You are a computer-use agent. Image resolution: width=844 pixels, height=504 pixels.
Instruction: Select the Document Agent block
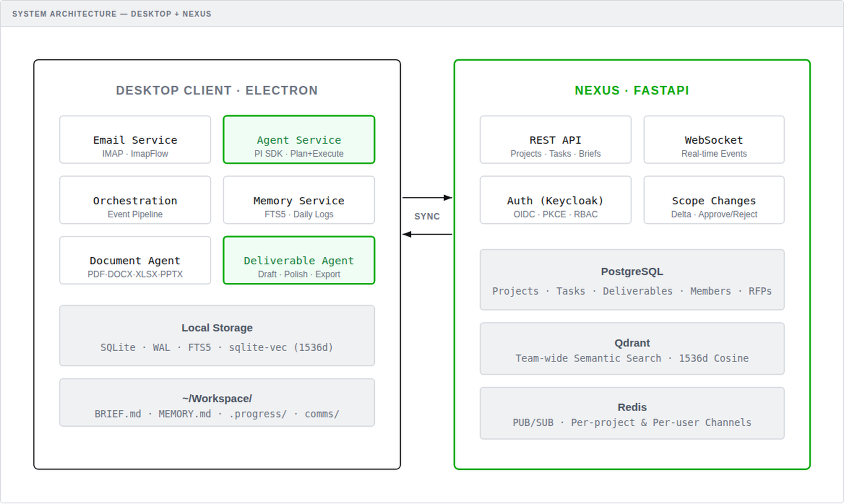pyautogui.click(x=135, y=261)
